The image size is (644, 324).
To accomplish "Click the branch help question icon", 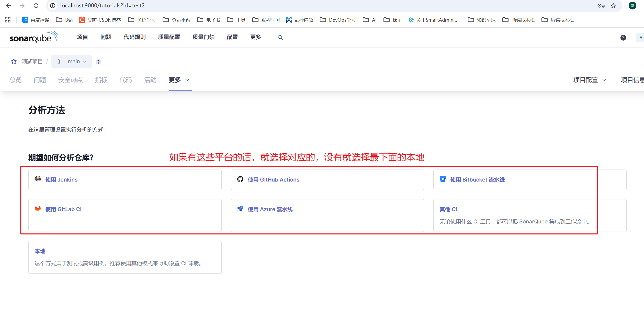I will pos(98,62).
